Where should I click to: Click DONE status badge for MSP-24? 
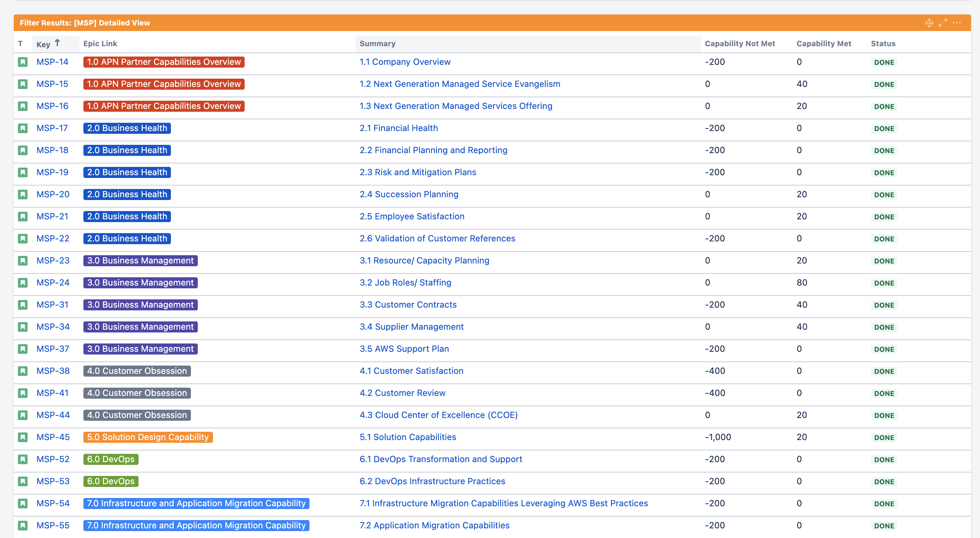point(884,283)
